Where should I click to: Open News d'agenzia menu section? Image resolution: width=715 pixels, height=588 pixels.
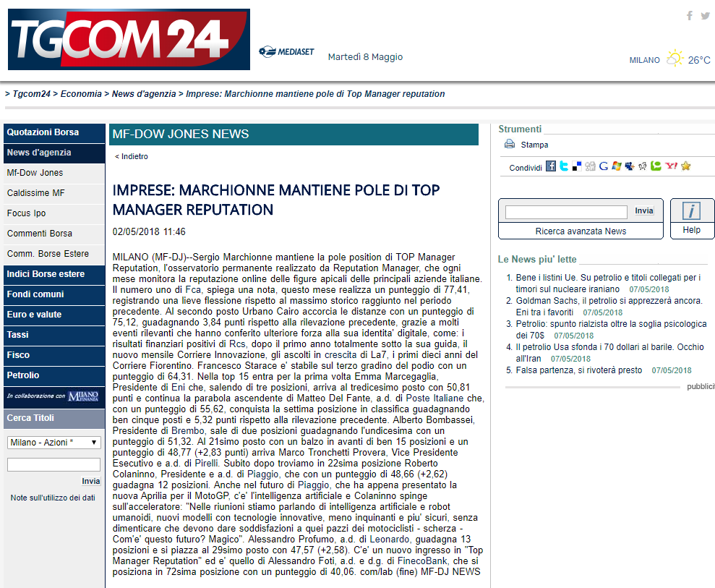54,153
